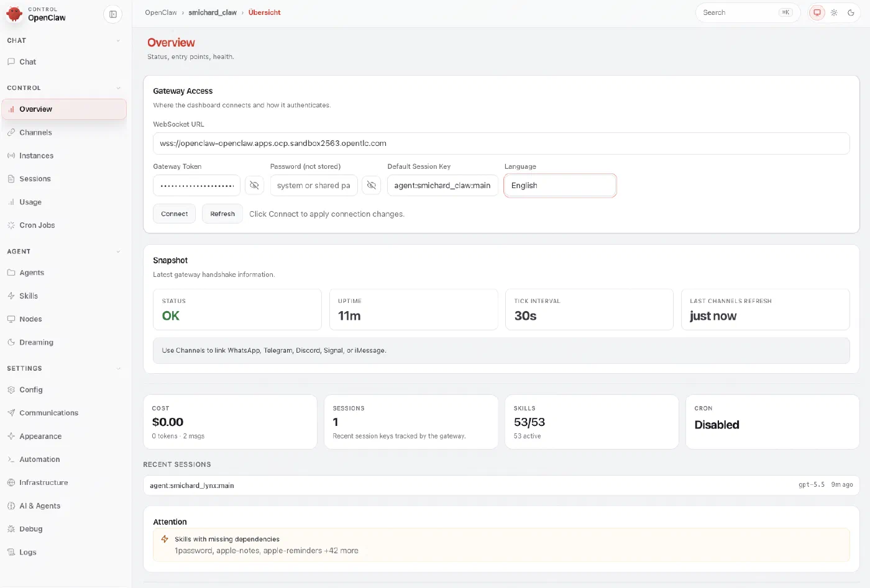870x588 pixels.
Task: Click the Nodes monitor icon
Action: (x=11, y=319)
